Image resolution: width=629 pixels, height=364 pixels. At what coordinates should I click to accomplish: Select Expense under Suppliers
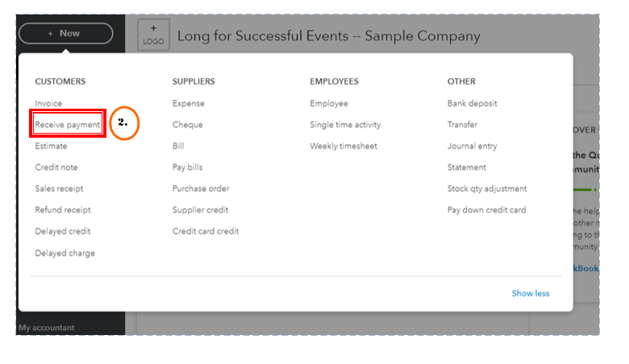(x=189, y=103)
